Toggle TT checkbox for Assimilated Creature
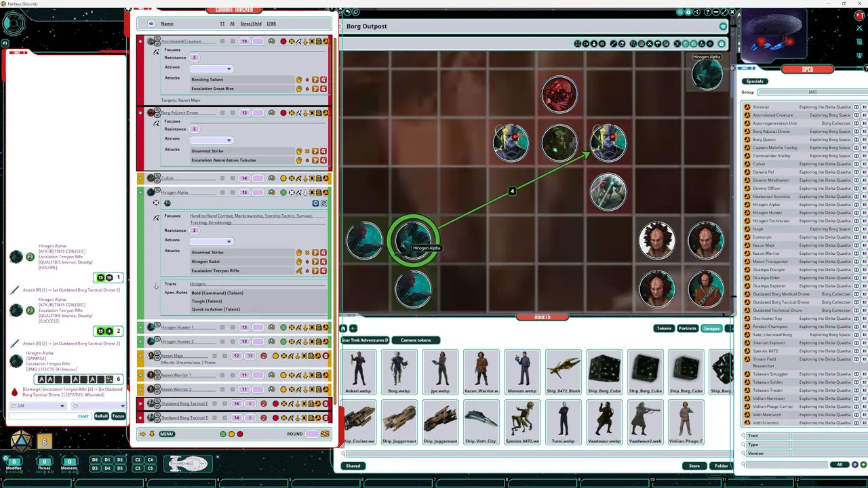Screen dimensions: 868x488 coord(222,41)
